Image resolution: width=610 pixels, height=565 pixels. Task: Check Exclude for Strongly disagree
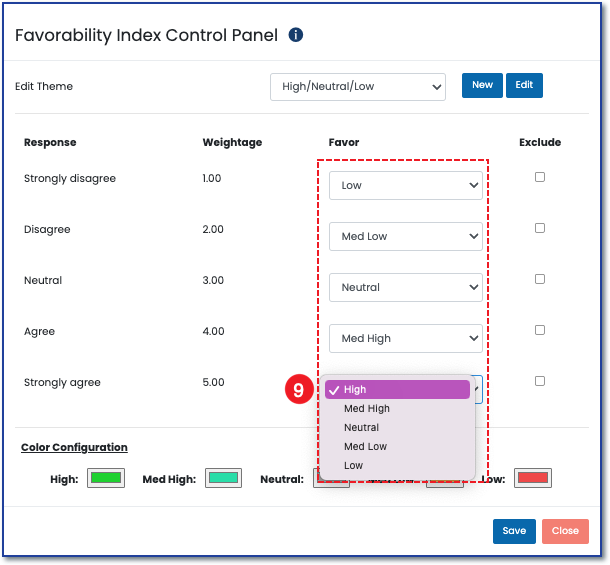pos(540,177)
